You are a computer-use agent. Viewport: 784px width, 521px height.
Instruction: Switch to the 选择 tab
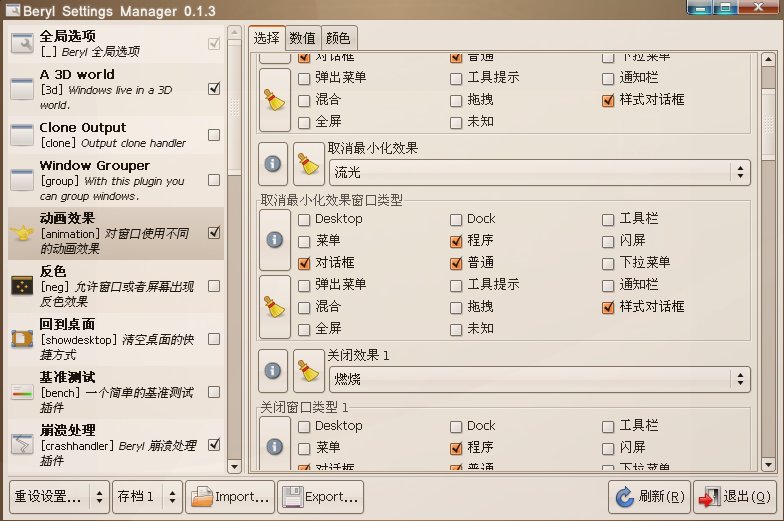pos(266,38)
